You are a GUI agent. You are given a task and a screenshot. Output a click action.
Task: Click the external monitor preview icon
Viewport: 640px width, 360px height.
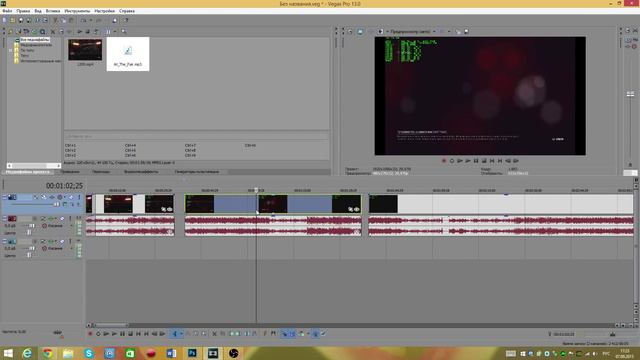(360, 31)
